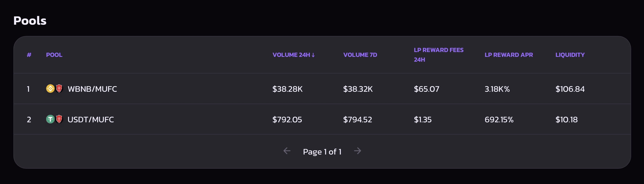Click the USDT token icon in row 2
The image size is (644, 184).
tap(50, 119)
